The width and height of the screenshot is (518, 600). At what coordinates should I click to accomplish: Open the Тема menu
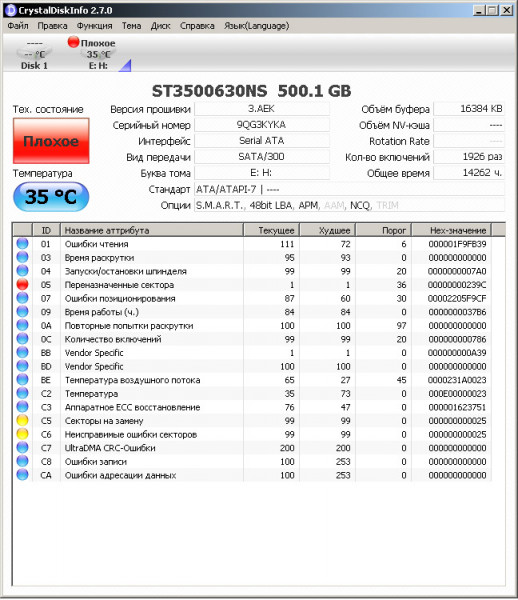[131, 26]
